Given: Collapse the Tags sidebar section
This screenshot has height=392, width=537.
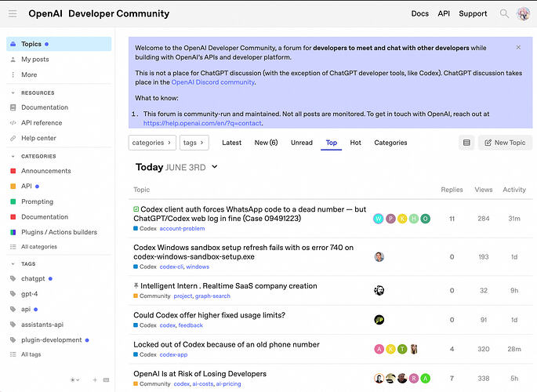Looking at the screenshot, I should coord(13,263).
